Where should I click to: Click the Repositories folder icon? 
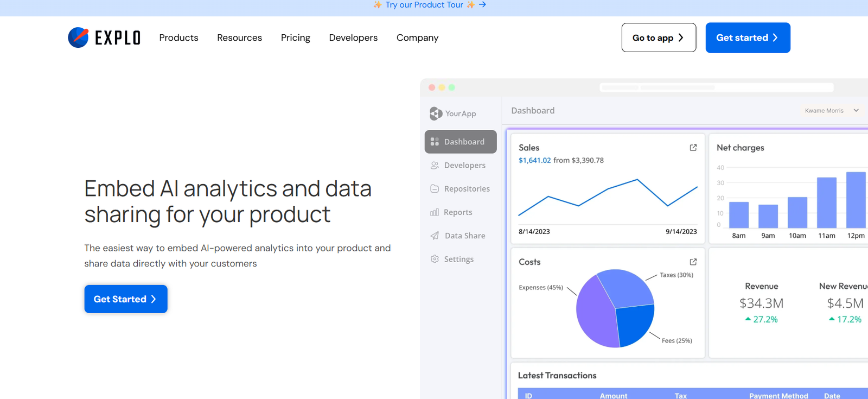pos(435,189)
